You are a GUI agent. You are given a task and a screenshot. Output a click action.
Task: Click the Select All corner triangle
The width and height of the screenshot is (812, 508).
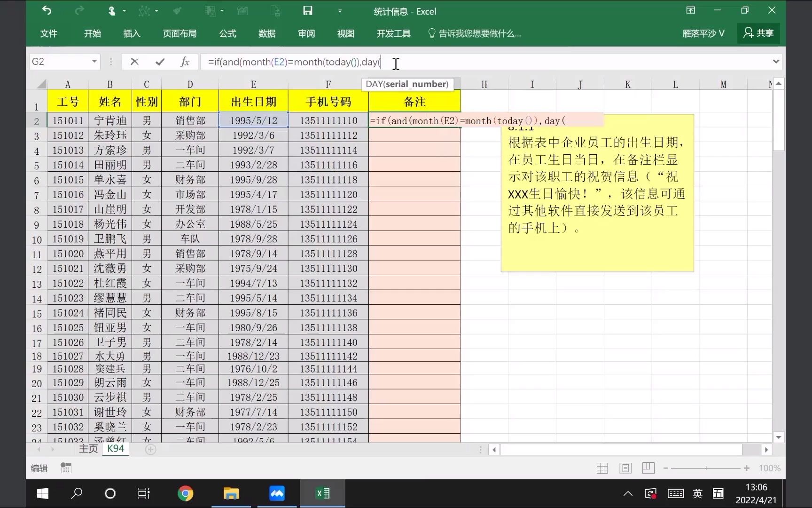coord(41,84)
